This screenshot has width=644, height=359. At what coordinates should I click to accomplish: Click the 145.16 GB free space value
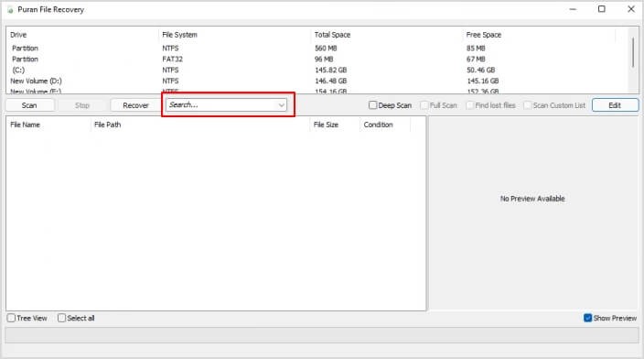coord(483,81)
